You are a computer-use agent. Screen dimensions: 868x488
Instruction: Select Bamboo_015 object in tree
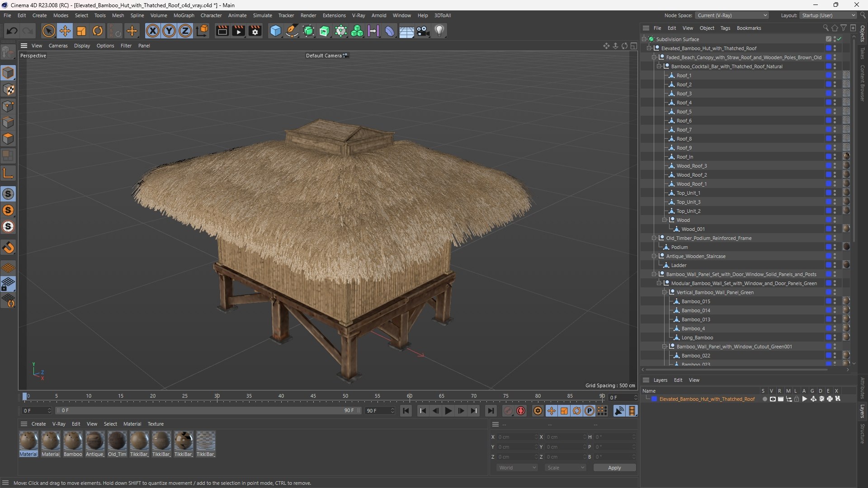(x=696, y=301)
